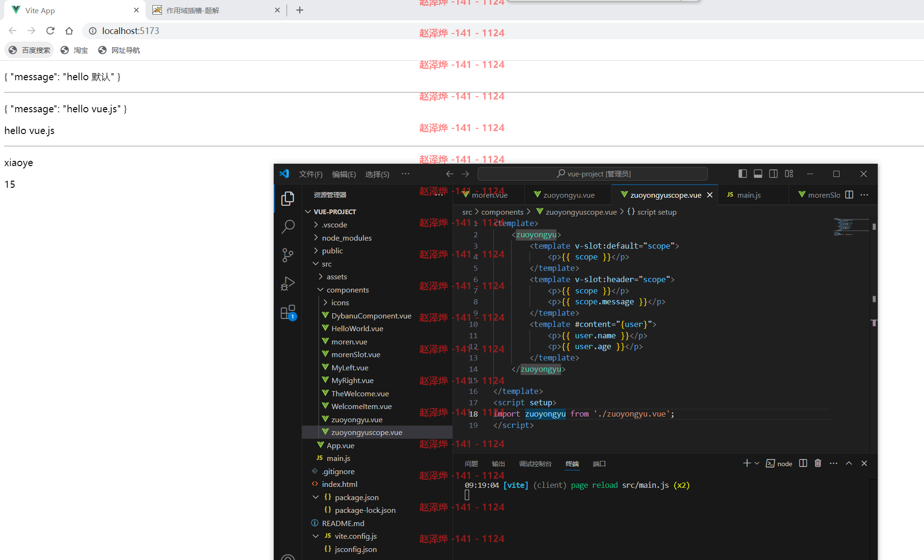The width and height of the screenshot is (924, 560).
Task: Toggle the VS Code bottom panel layout
Action: pyautogui.click(x=758, y=174)
